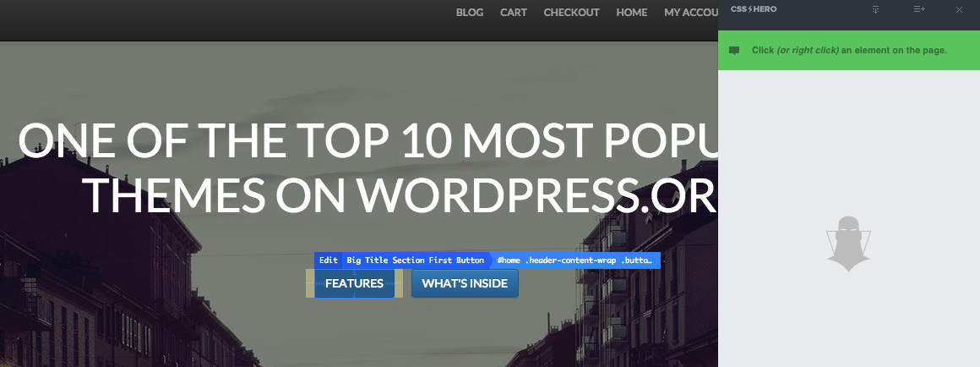Go to CHECKOUT in navigation

(571, 13)
